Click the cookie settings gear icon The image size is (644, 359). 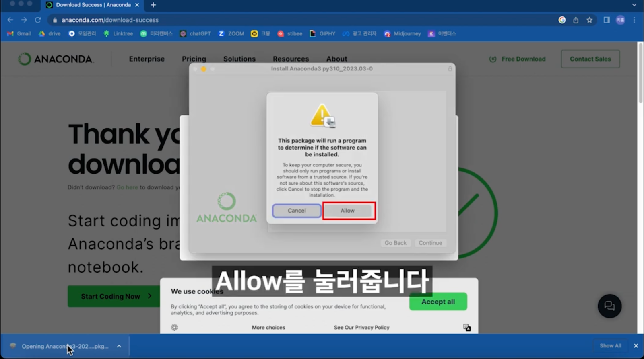coord(174,328)
